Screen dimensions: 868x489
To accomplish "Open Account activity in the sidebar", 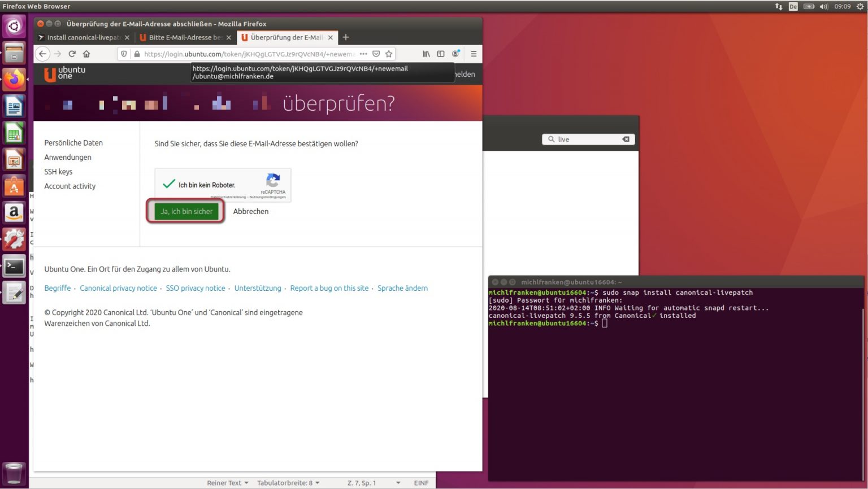I will [70, 186].
